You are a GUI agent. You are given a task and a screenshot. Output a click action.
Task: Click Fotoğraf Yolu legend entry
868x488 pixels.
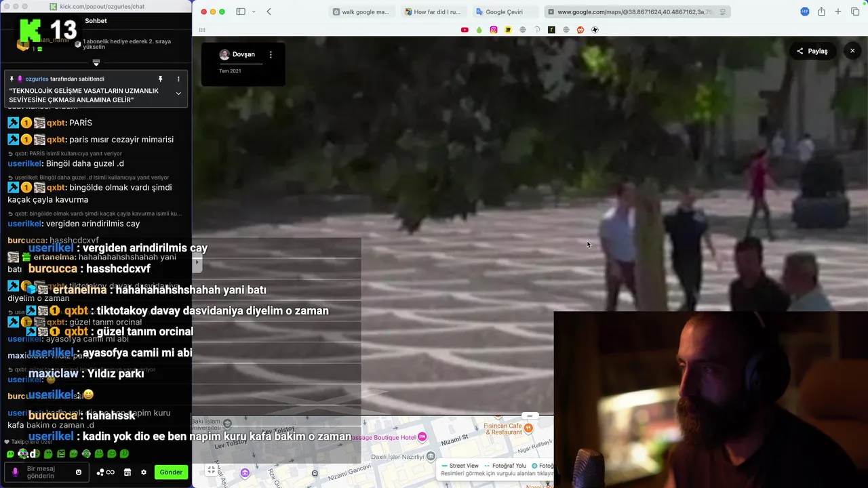pyautogui.click(x=505, y=466)
